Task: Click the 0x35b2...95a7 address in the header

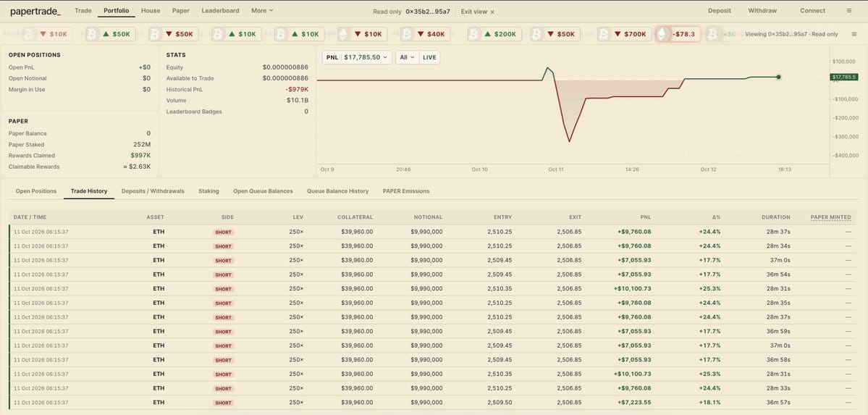Action: click(x=428, y=11)
